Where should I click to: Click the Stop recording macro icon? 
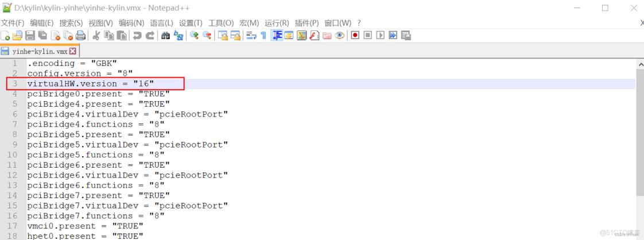pos(368,36)
